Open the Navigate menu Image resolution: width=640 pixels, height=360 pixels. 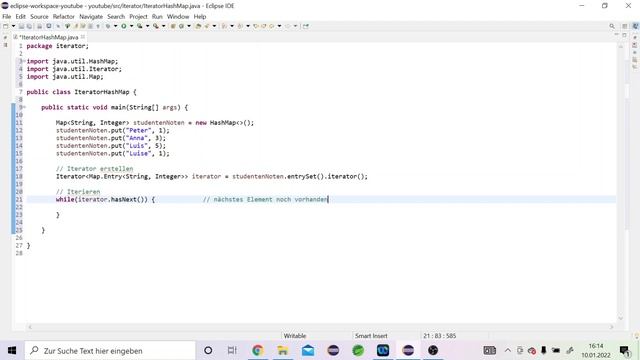(91, 17)
